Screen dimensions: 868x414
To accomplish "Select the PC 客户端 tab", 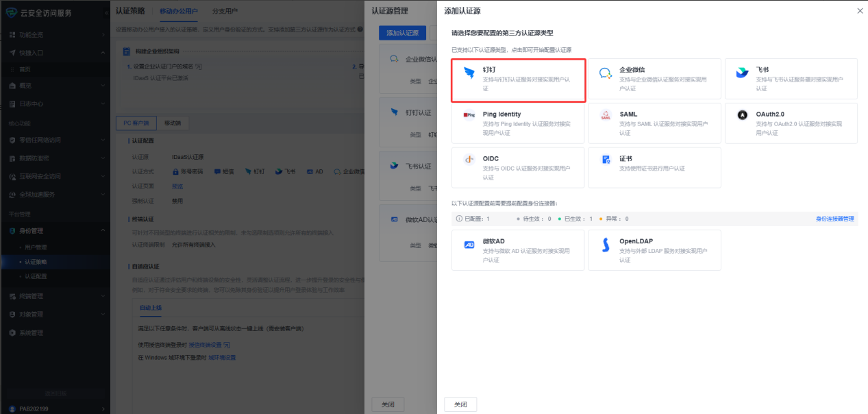I will [136, 123].
